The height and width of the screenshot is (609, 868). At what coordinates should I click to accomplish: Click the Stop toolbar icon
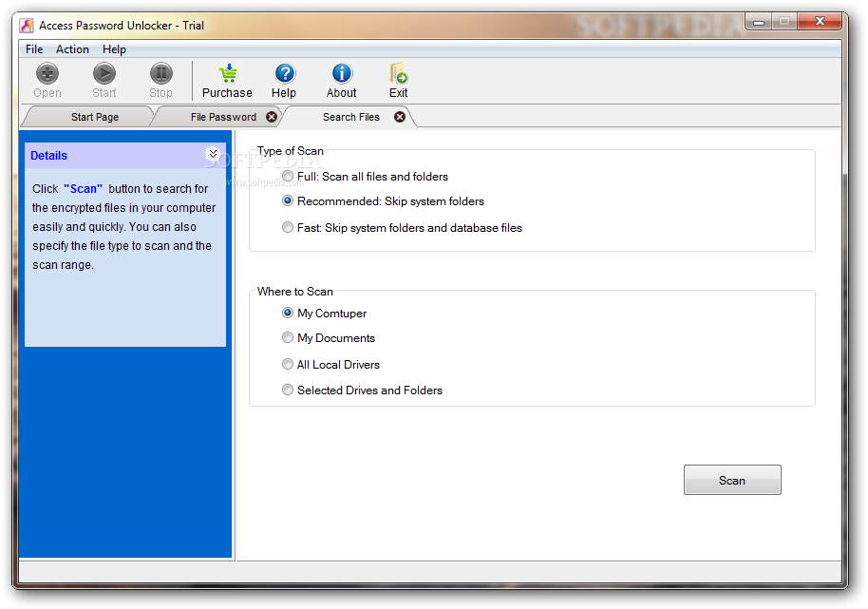[x=161, y=74]
